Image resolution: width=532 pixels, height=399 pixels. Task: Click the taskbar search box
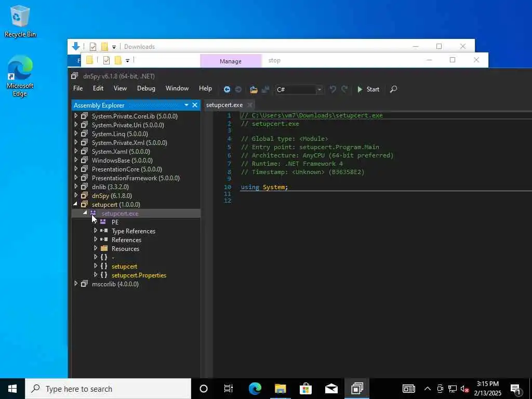pyautogui.click(x=108, y=389)
